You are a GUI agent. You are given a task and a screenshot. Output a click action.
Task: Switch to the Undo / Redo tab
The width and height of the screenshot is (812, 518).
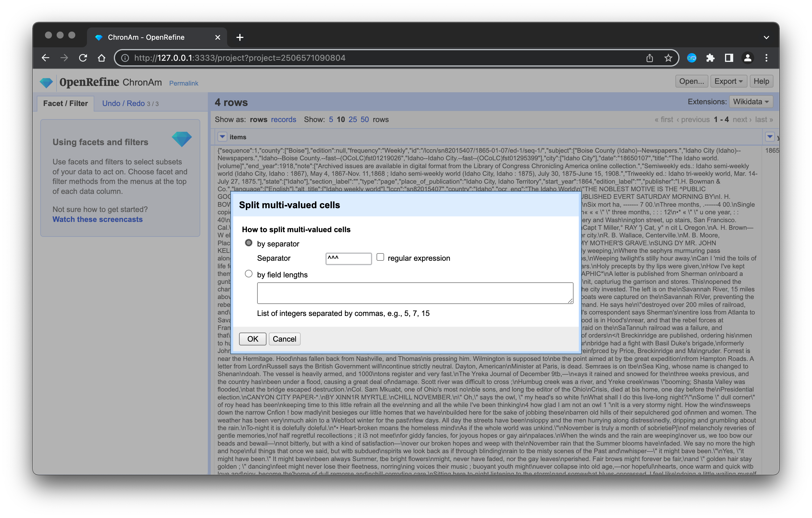click(123, 103)
